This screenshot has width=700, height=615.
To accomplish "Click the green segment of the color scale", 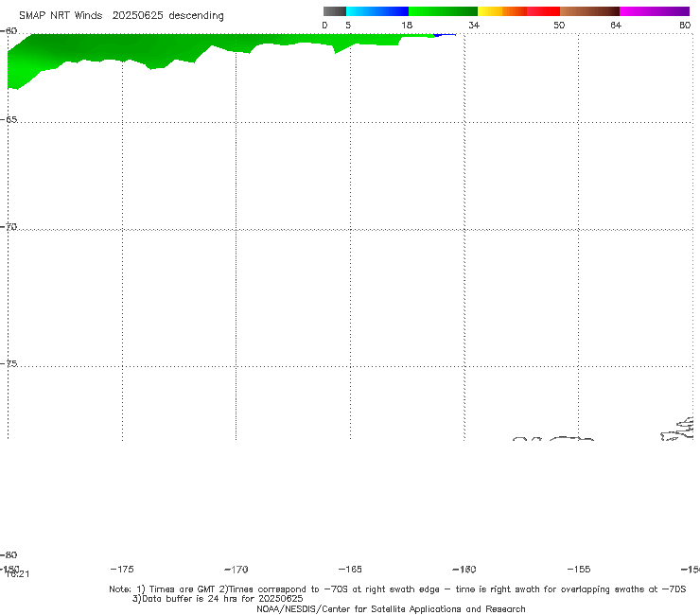I will point(443,11).
